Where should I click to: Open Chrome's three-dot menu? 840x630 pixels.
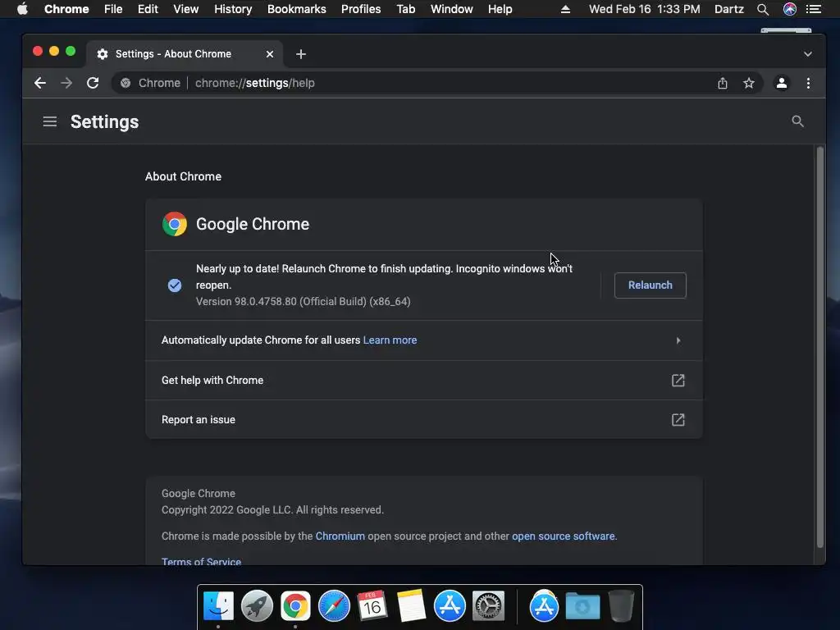point(808,83)
